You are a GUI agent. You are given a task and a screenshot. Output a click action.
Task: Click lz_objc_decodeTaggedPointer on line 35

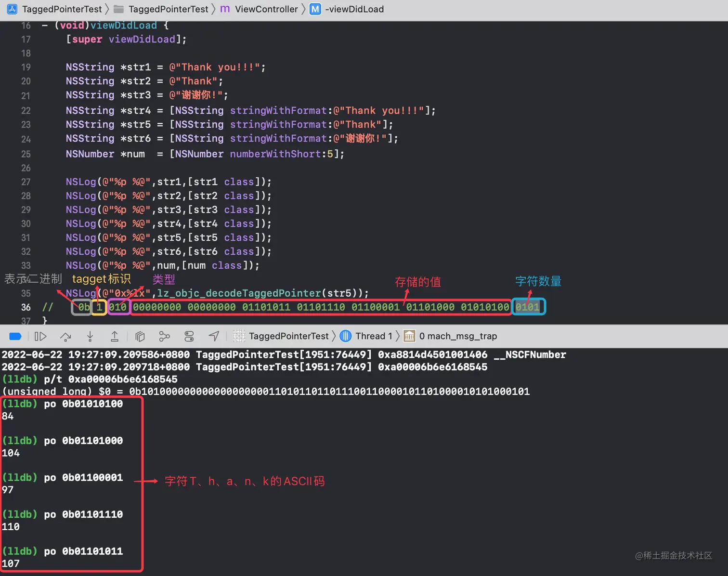pos(239,293)
